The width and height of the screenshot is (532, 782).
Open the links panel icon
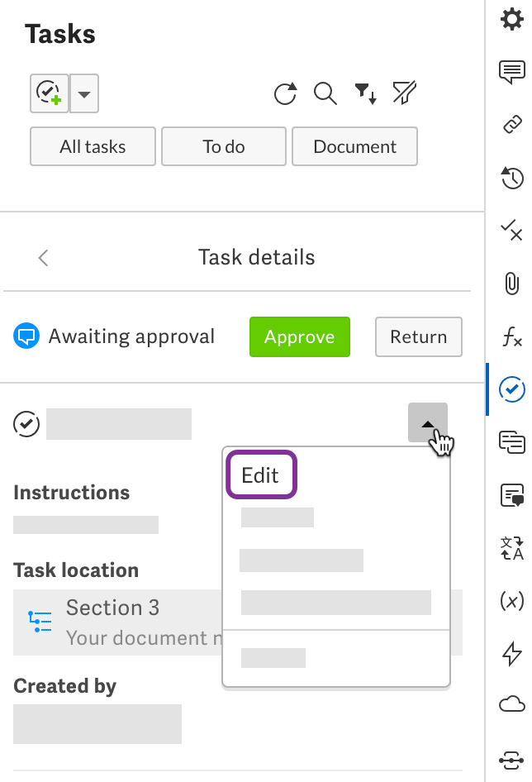pos(512,124)
